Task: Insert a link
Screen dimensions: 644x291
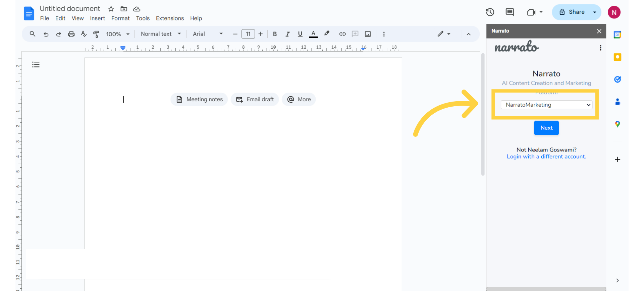Action: tap(342, 34)
